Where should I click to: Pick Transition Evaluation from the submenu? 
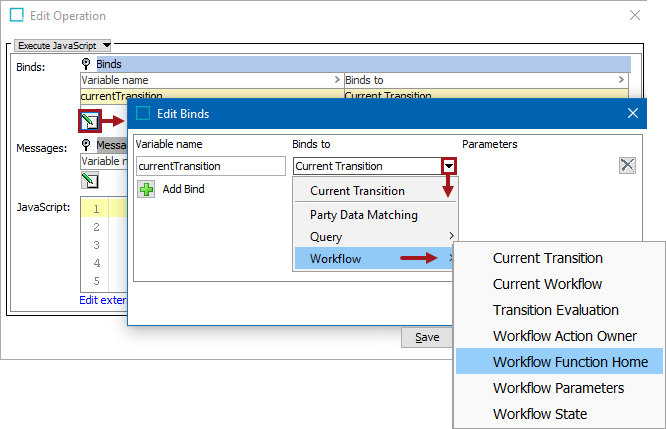click(x=556, y=310)
